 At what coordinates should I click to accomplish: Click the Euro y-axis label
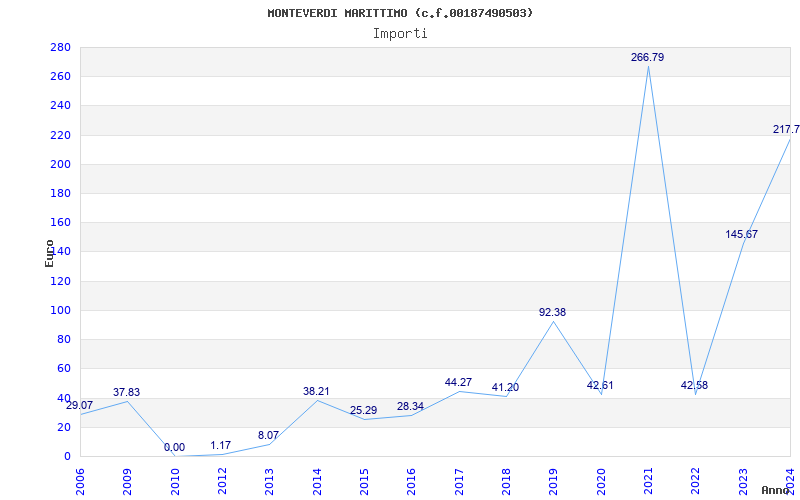coord(49,253)
